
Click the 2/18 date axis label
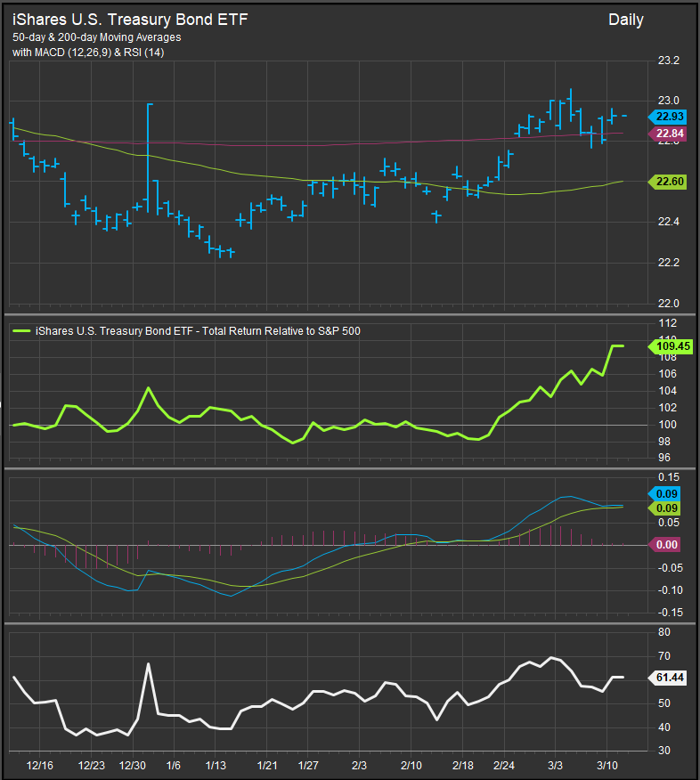coord(463,765)
